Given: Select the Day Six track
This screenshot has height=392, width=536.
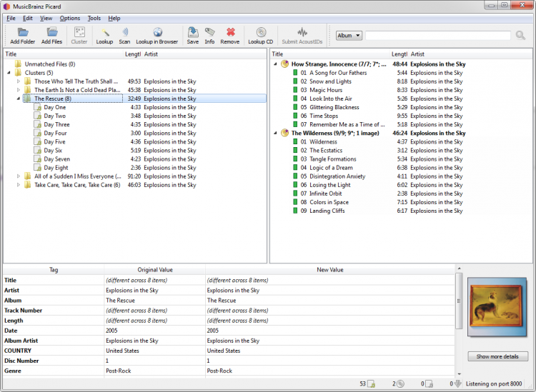Looking at the screenshot, I should (53, 150).
